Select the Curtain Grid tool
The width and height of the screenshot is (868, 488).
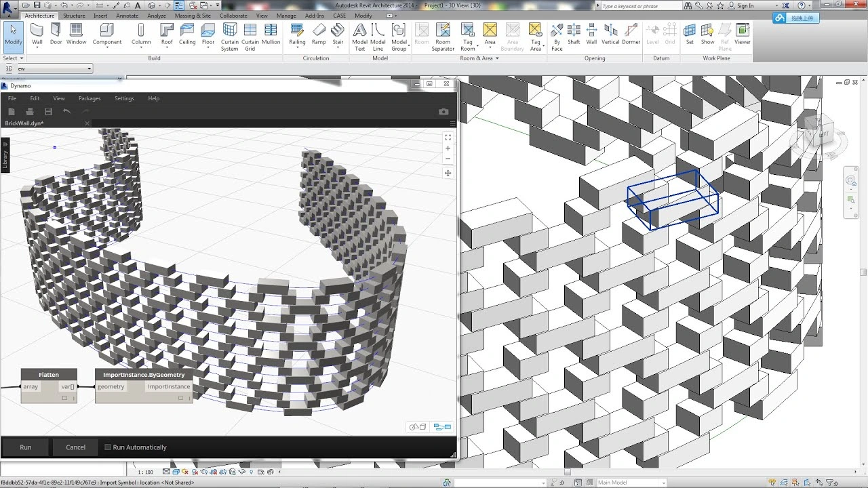click(x=250, y=37)
